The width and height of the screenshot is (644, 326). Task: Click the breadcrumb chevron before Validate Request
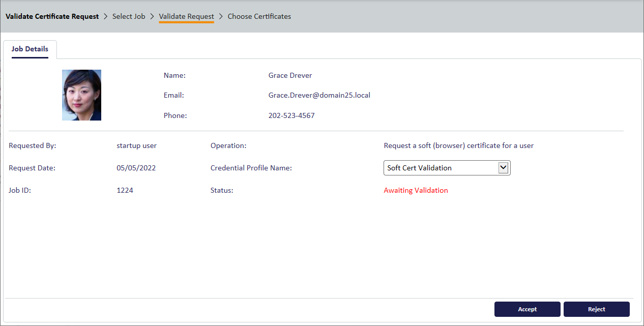click(x=152, y=16)
